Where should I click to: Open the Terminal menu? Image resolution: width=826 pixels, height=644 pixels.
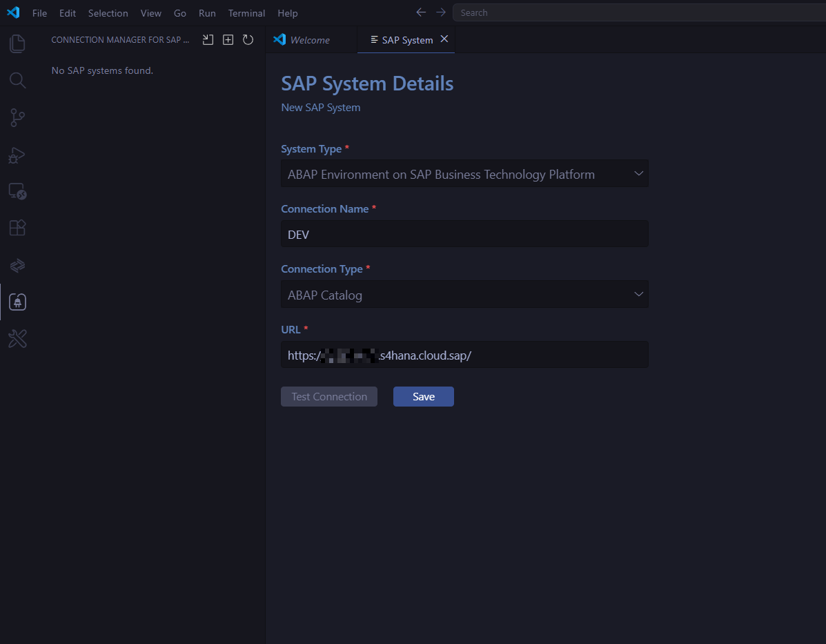(246, 13)
